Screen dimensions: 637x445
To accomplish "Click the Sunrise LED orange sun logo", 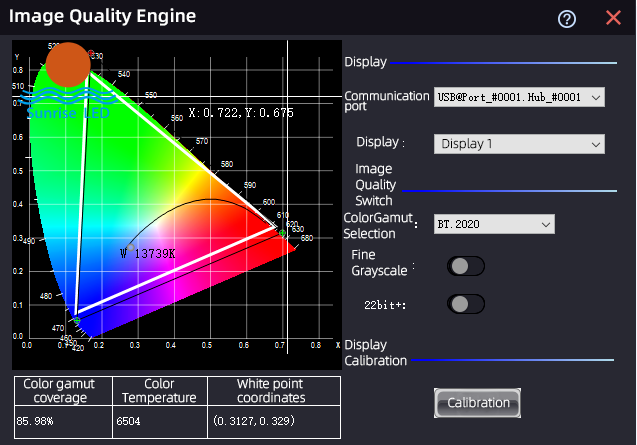I will [x=68, y=64].
